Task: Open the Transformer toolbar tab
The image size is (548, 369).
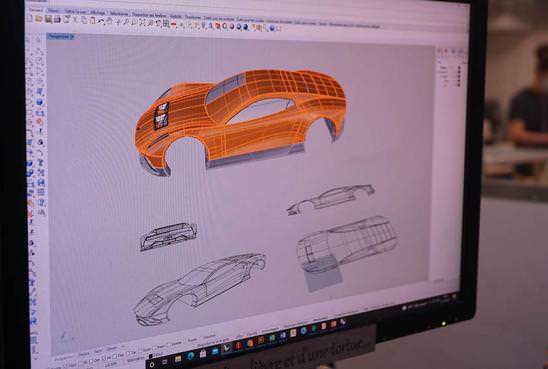Action: tap(193, 17)
